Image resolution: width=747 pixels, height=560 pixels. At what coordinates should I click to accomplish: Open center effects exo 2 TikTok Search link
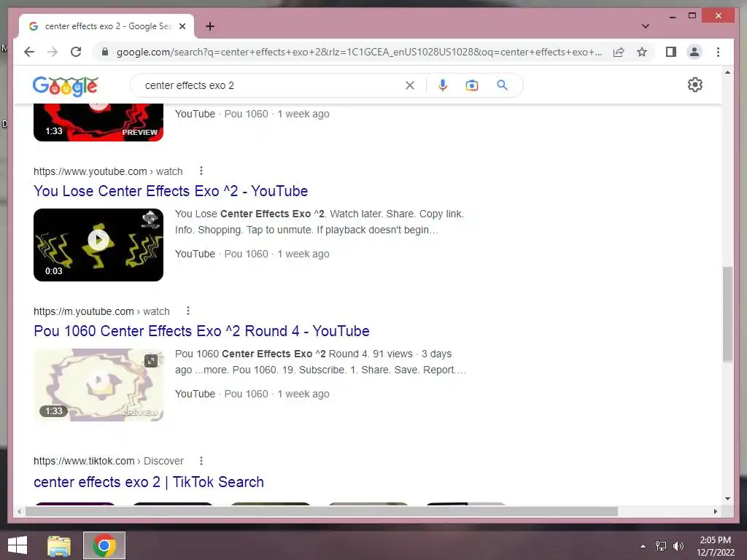tap(149, 482)
